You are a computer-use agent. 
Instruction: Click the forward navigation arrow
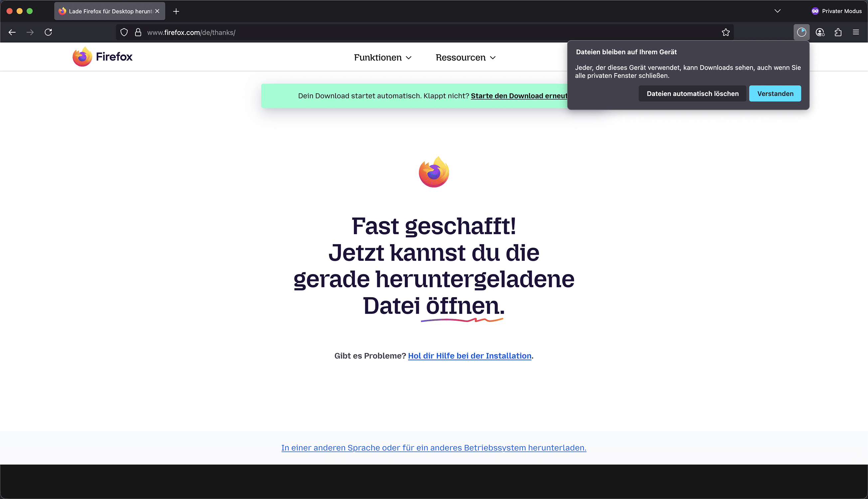(30, 32)
